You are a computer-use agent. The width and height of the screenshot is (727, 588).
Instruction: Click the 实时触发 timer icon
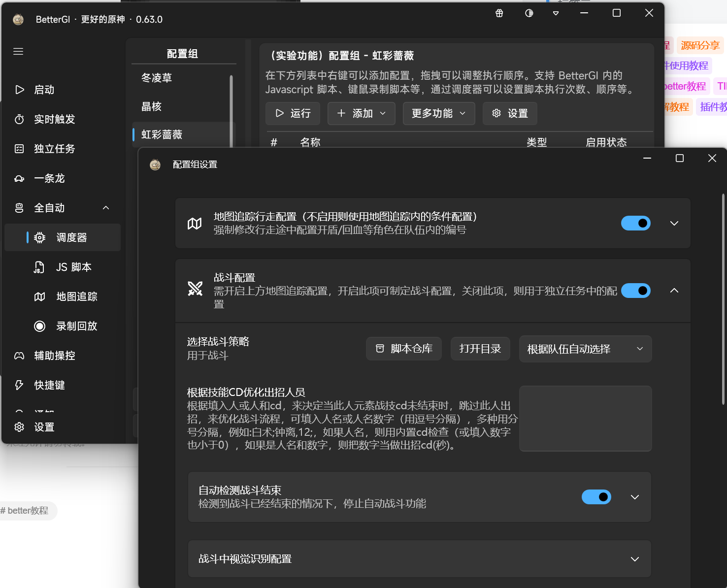[x=19, y=119]
